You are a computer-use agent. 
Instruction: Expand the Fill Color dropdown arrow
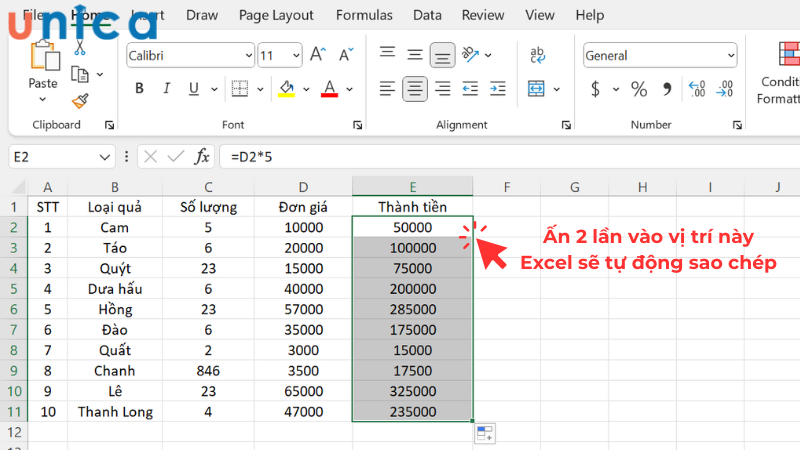click(x=306, y=89)
